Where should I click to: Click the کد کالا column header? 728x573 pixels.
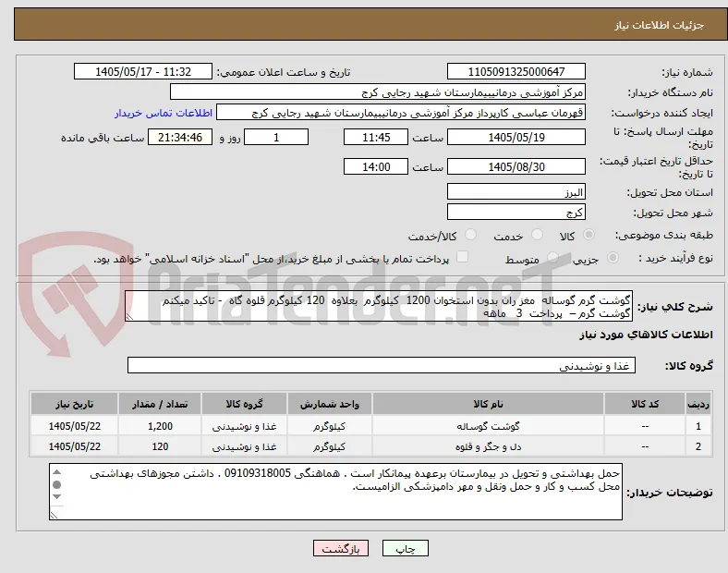pos(645,404)
